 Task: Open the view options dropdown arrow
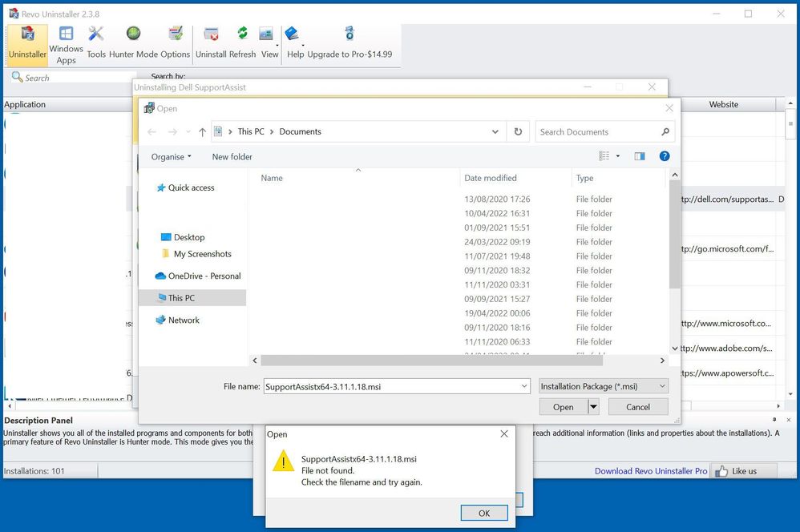coord(618,156)
